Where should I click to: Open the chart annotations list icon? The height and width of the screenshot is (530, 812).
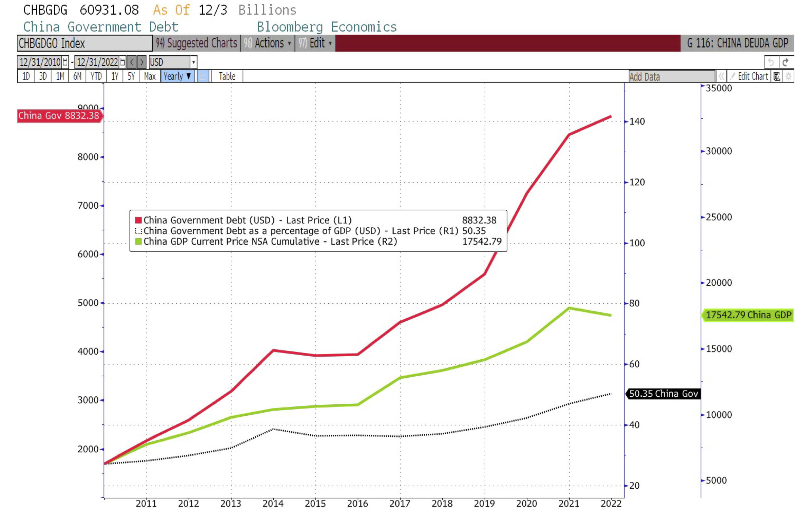[776, 76]
